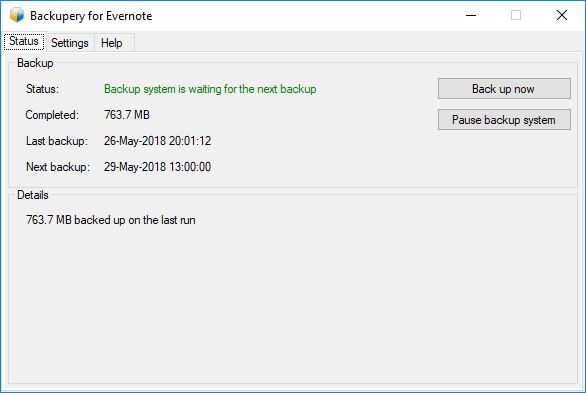Click the Completed value 763.7 MB
This screenshot has width=586, height=393.
point(127,115)
